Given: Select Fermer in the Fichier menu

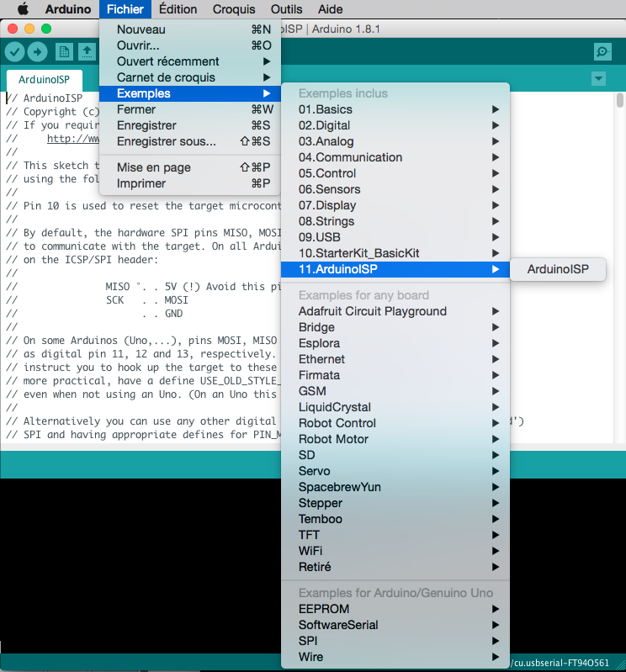Looking at the screenshot, I should [190, 109].
